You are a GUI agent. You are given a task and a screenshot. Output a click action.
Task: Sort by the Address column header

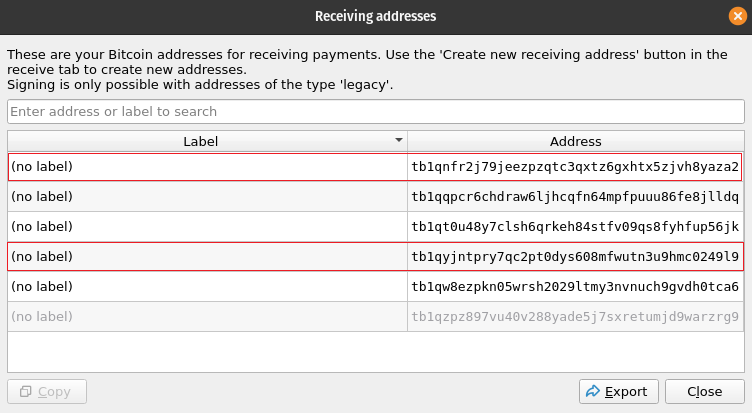pos(575,141)
